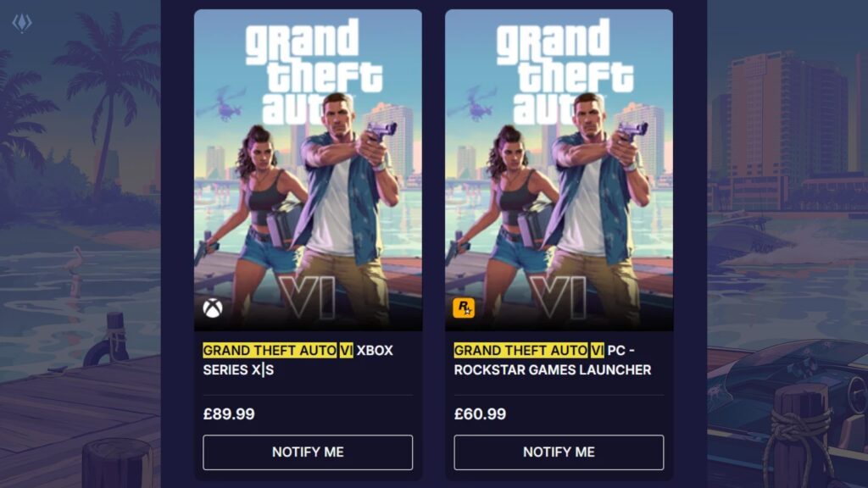The width and height of the screenshot is (868, 488).
Task: Click highlighted 'GRAND THEFT AUTO' in PC title
Action: click(521, 350)
